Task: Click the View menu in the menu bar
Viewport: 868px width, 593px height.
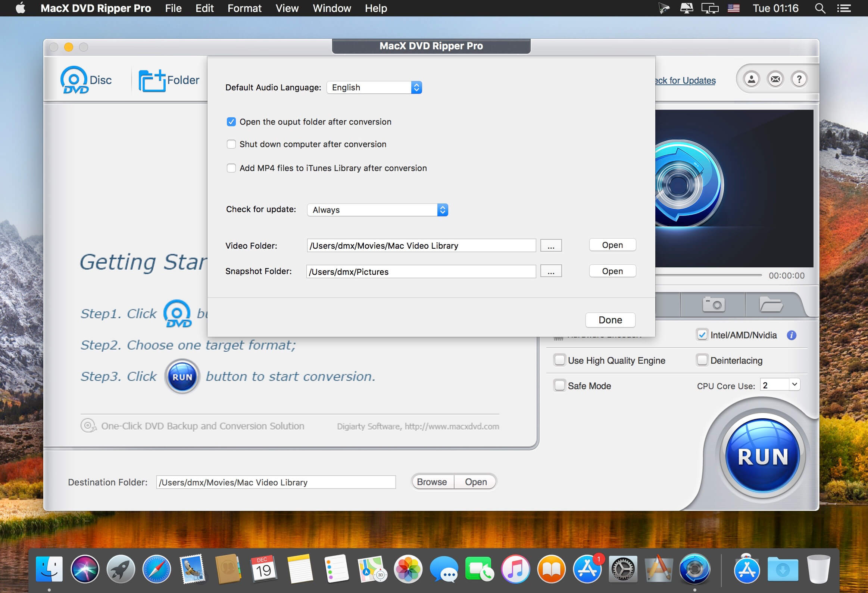Action: tap(288, 8)
